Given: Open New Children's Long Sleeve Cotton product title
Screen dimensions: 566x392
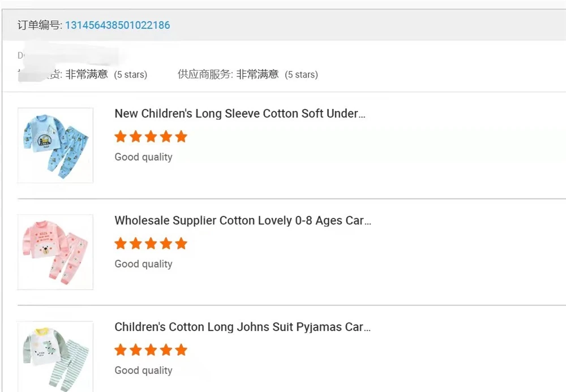Looking at the screenshot, I should pyautogui.click(x=240, y=114).
